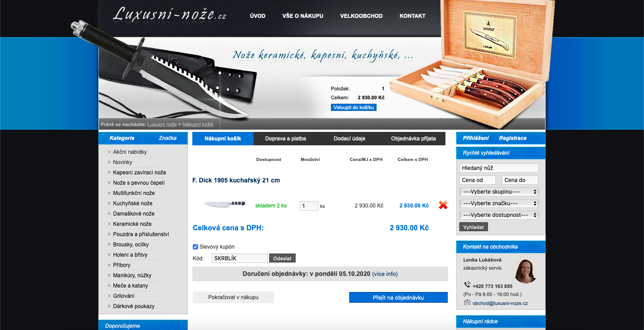This screenshot has width=644, height=330.
Task: Focus the Cena od price field
Action: tap(478, 180)
